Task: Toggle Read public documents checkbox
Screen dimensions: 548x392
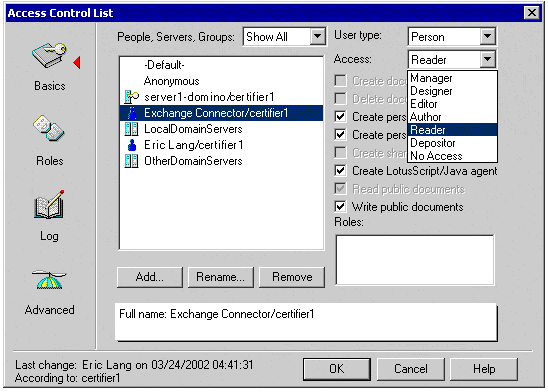Action: [340, 189]
